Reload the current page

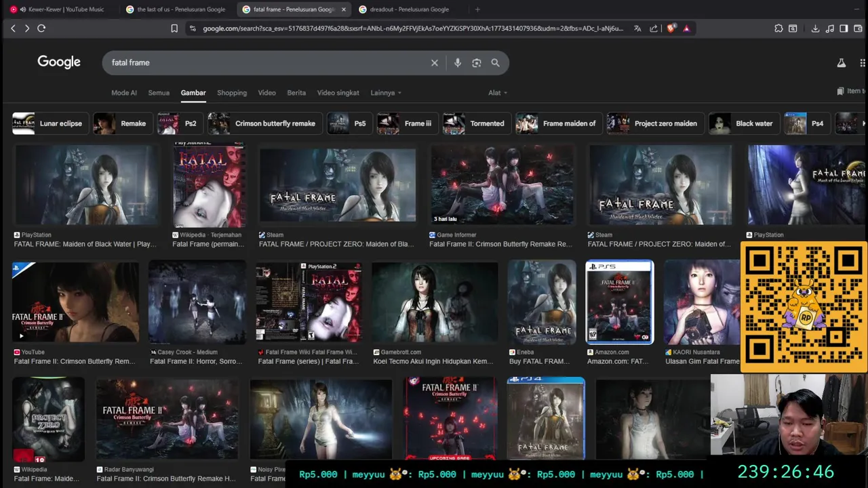(x=41, y=28)
